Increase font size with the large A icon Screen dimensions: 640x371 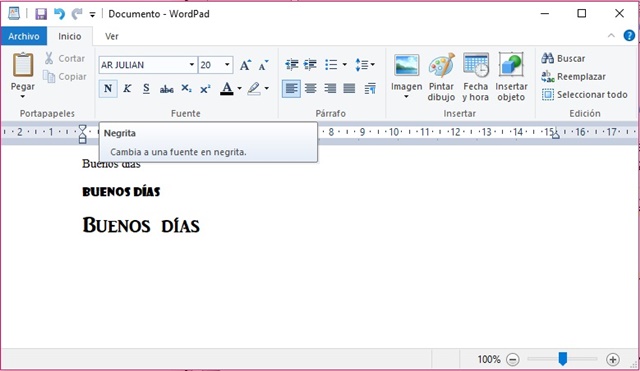click(245, 65)
